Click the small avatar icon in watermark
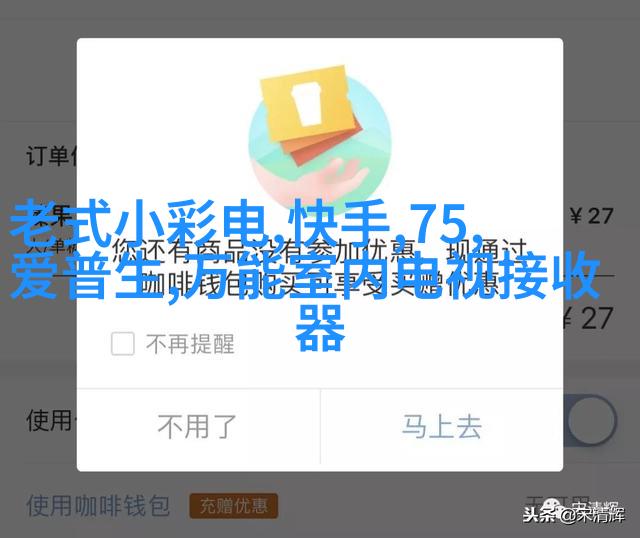This screenshot has height=538, width=640. 555,505
